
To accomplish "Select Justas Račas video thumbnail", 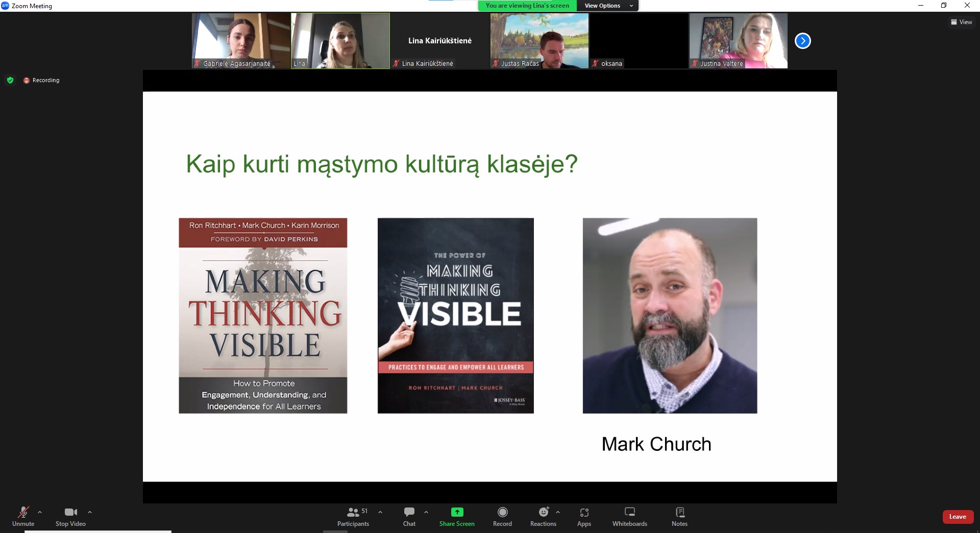I will 539,41.
